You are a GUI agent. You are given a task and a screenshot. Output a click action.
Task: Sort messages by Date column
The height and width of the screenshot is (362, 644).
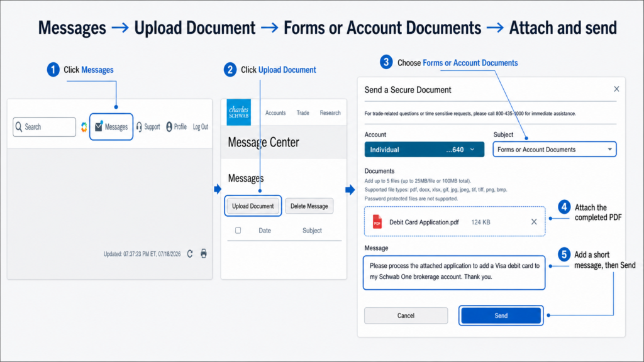tap(265, 231)
